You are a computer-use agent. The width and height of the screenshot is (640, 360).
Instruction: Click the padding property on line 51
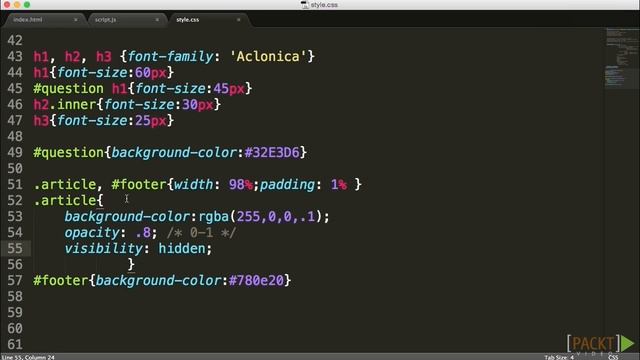[x=287, y=184]
